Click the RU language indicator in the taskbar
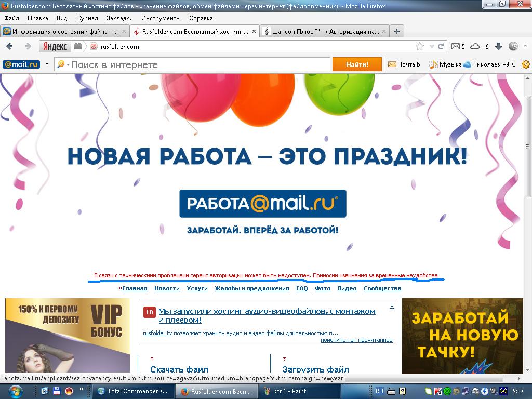This screenshot has height=399, width=532. tap(380, 392)
